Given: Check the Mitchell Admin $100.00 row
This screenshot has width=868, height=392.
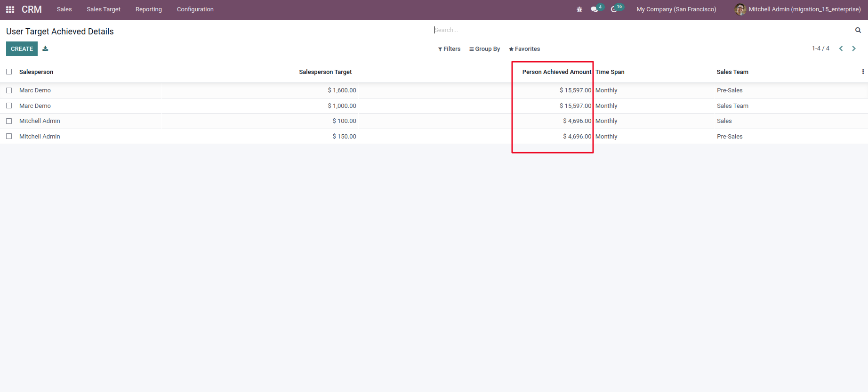Looking at the screenshot, I should (x=9, y=121).
